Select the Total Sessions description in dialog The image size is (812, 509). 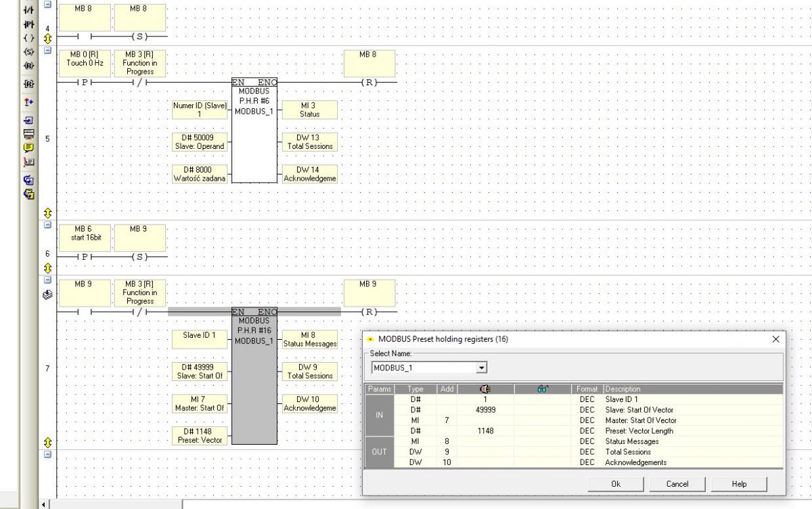point(693,451)
